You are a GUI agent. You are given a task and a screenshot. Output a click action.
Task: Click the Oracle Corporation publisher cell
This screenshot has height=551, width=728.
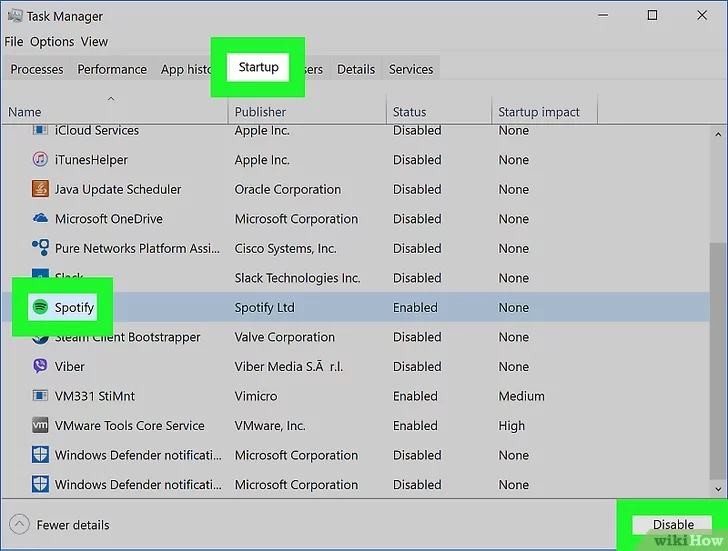click(x=287, y=189)
